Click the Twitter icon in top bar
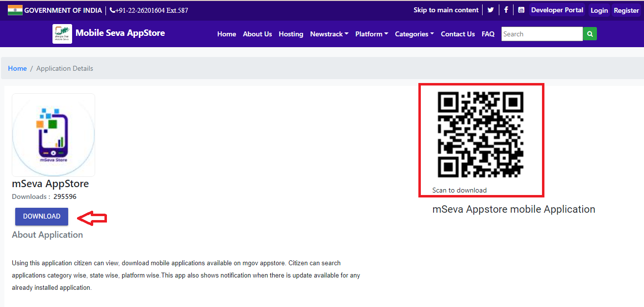This screenshot has height=307, width=644. point(490,10)
